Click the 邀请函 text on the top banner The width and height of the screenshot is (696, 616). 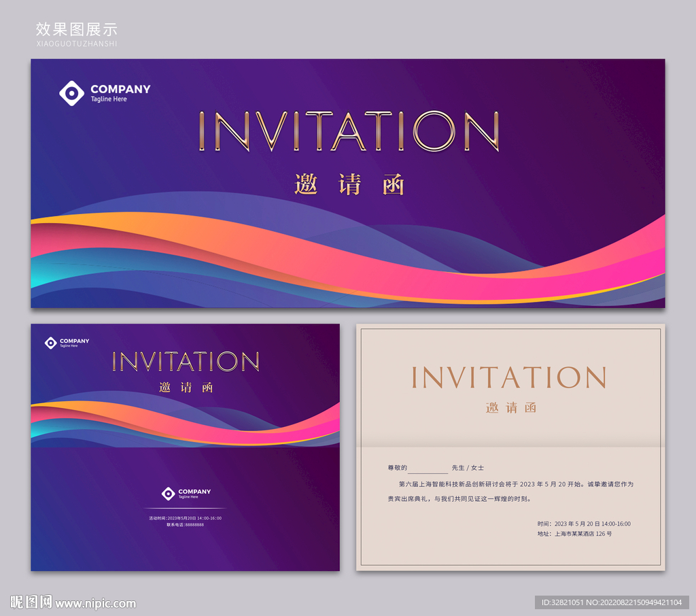point(349,184)
